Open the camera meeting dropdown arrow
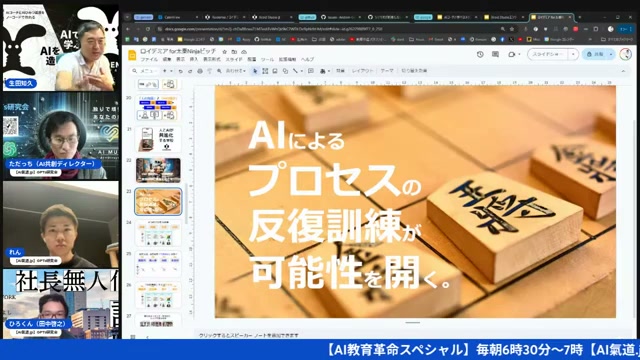 coord(519,54)
